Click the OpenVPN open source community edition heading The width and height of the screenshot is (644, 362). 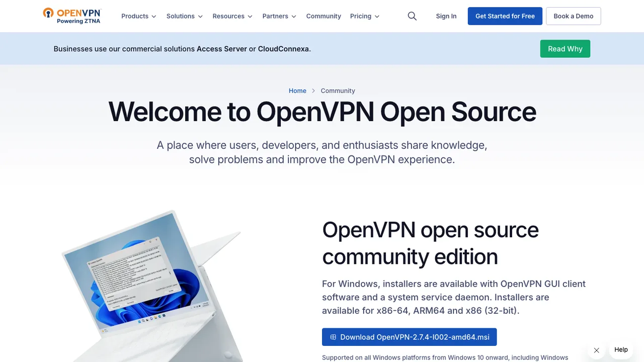(x=430, y=243)
